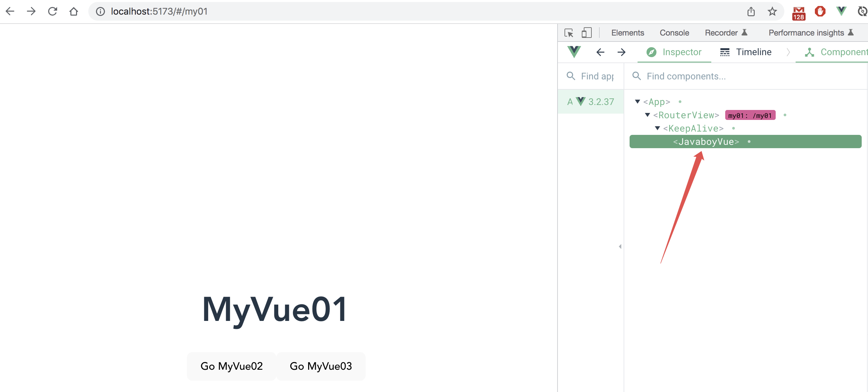Click the Vue devtools forward arrow
Screen dimensions: 868x392
click(x=621, y=52)
